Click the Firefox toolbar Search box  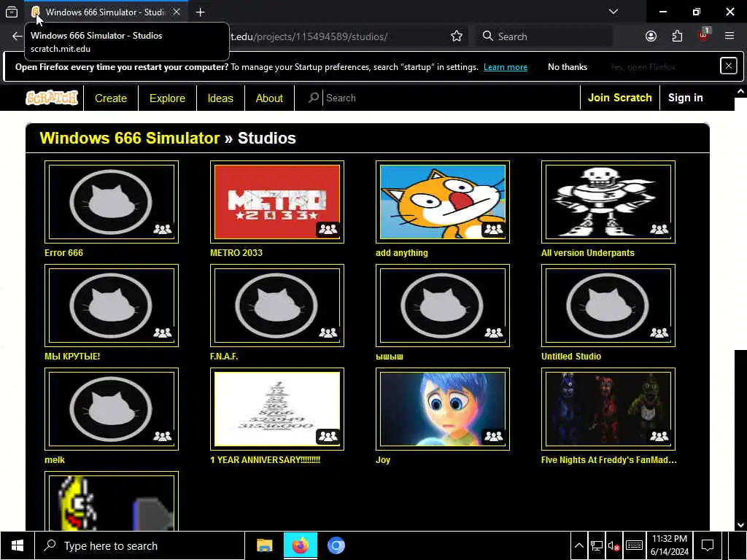point(543,36)
